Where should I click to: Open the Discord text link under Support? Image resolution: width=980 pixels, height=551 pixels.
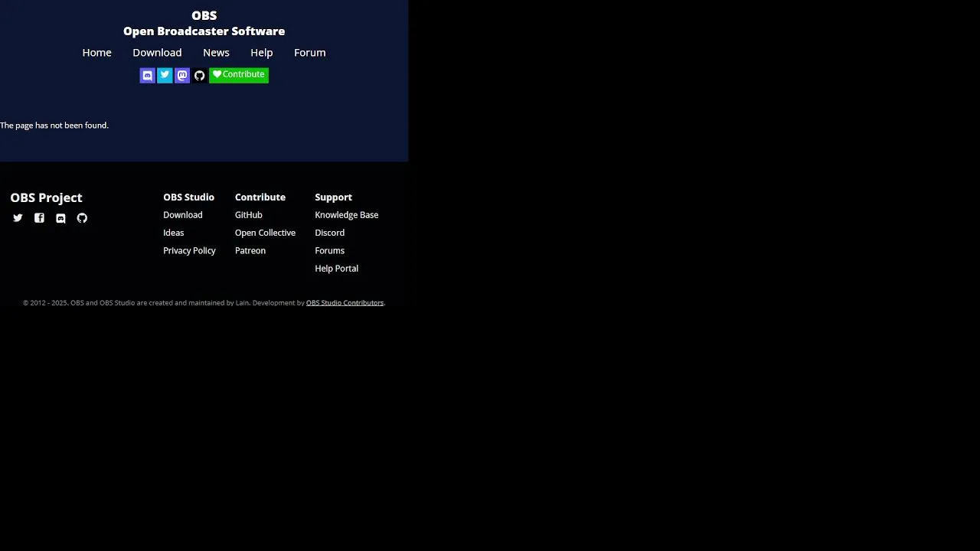click(330, 233)
